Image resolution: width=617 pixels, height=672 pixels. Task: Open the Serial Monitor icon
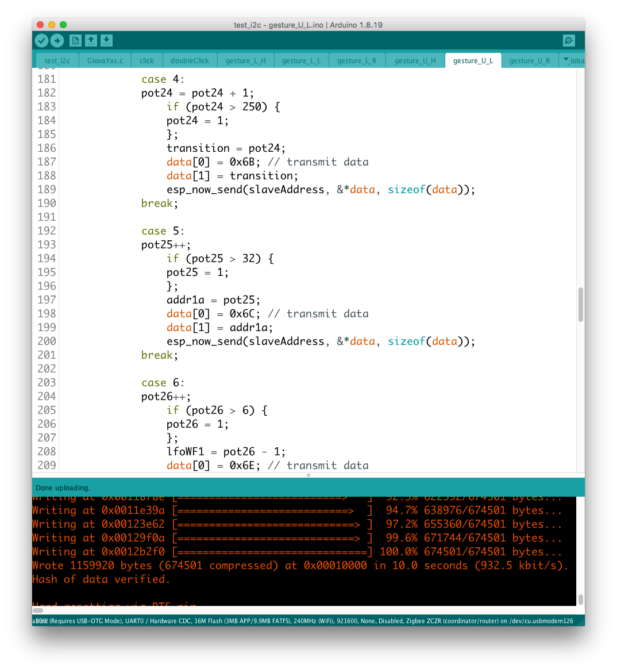click(x=569, y=40)
